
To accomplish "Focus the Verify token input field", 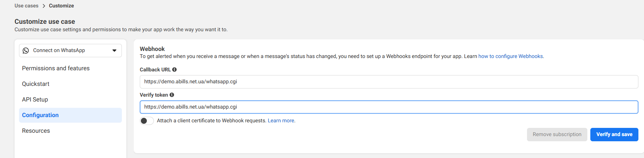I will tap(389, 107).
